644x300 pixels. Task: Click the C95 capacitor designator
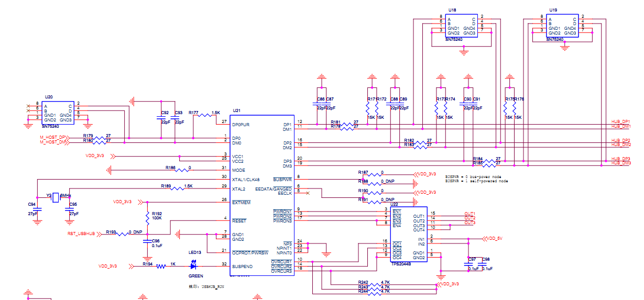(73, 204)
